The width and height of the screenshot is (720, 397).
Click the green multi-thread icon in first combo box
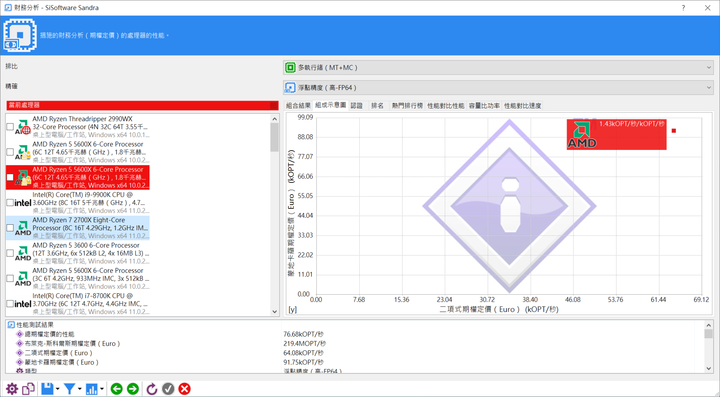tap(290, 67)
